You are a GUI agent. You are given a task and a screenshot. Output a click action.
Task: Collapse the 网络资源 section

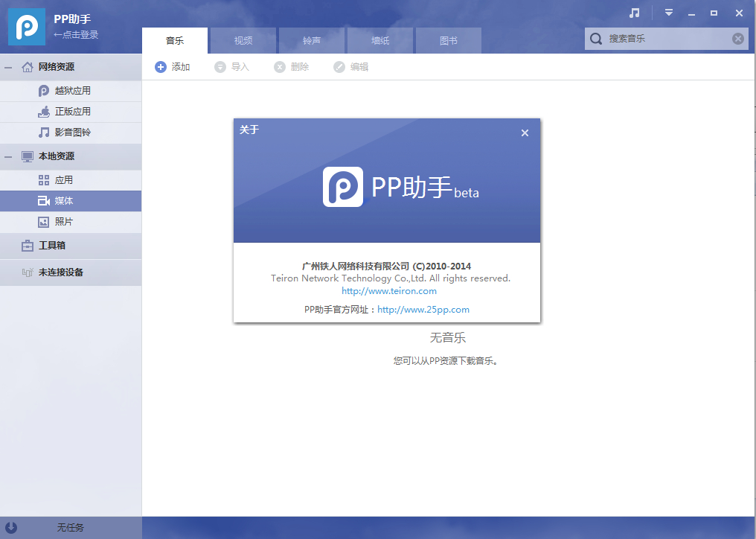(8, 67)
